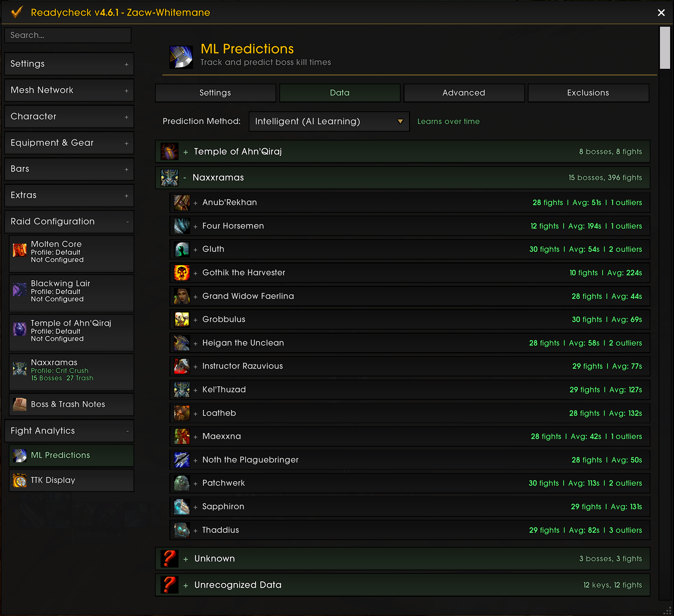Open the ML Predictions page

tap(71, 456)
